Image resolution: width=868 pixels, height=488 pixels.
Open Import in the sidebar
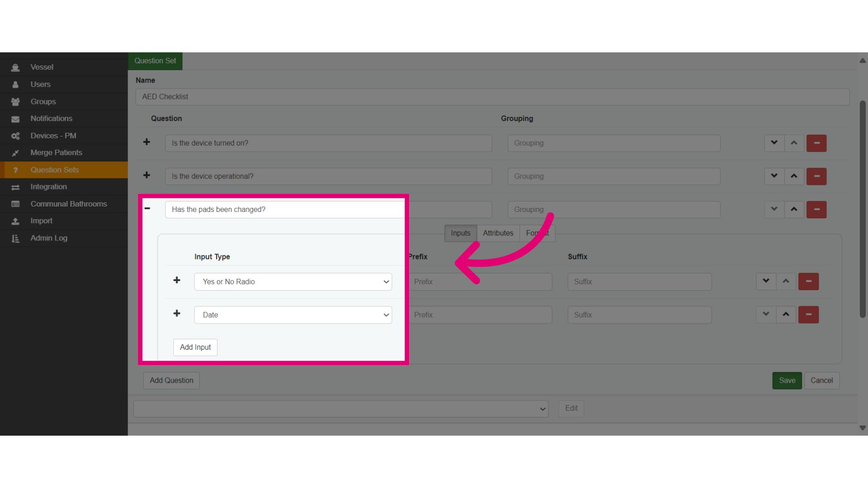click(x=64, y=221)
